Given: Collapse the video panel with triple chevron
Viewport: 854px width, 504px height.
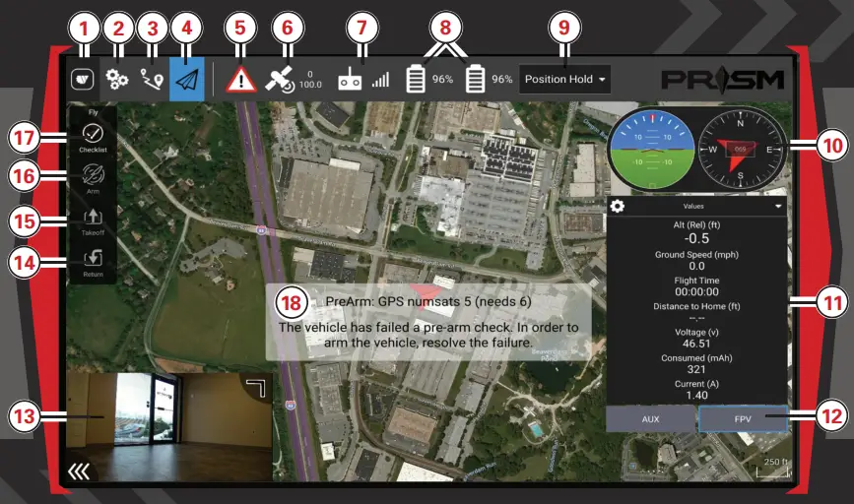Looking at the screenshot, I should [x=79, y=472].
